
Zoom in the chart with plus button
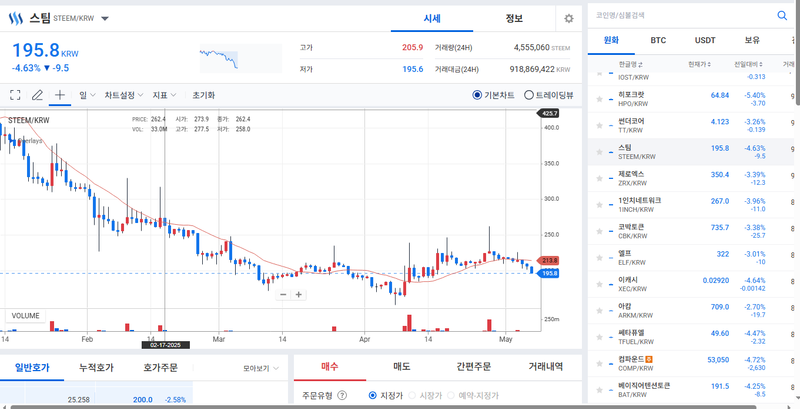tap(299, 294)
